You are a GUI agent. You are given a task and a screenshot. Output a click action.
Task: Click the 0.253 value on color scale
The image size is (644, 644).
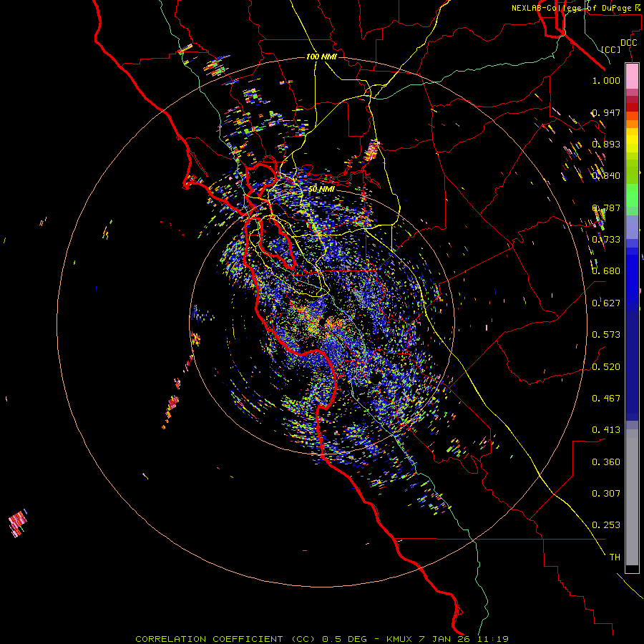(606, 525)
